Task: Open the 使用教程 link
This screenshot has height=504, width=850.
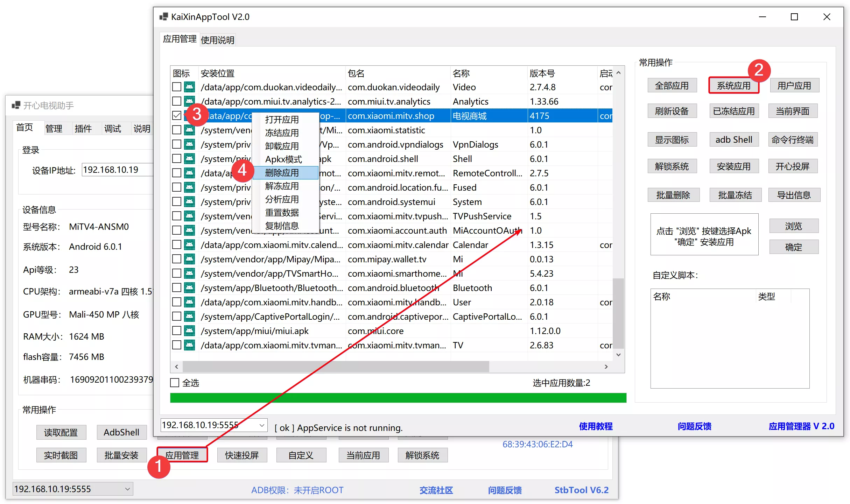Action: click(596, 426)
